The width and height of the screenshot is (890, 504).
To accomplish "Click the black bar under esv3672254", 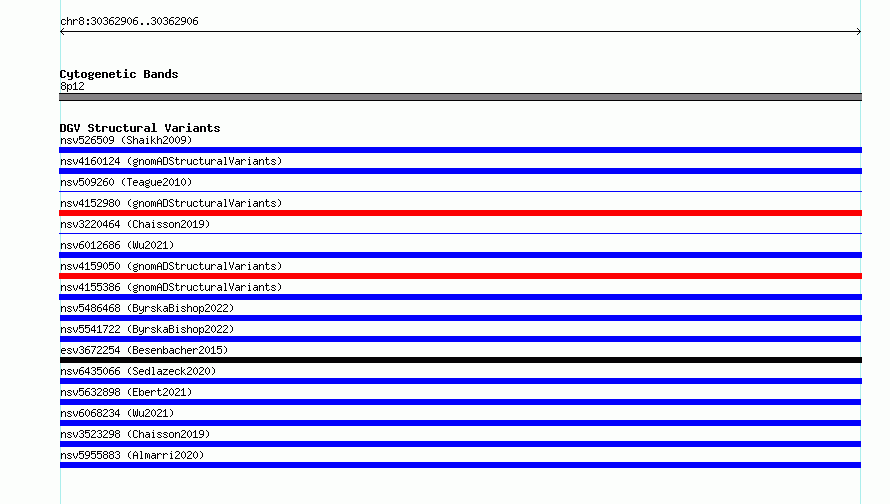I will tap(460, 360).
